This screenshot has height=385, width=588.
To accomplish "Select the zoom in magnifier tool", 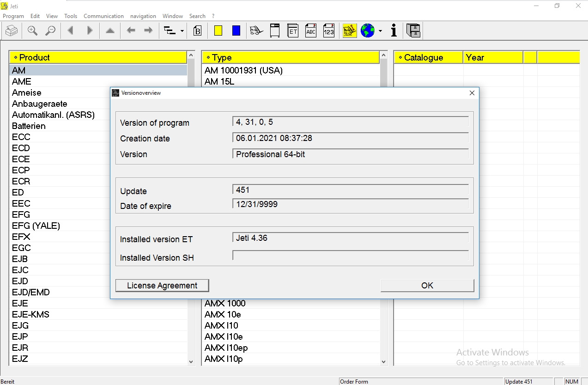I will click(32, 31).
